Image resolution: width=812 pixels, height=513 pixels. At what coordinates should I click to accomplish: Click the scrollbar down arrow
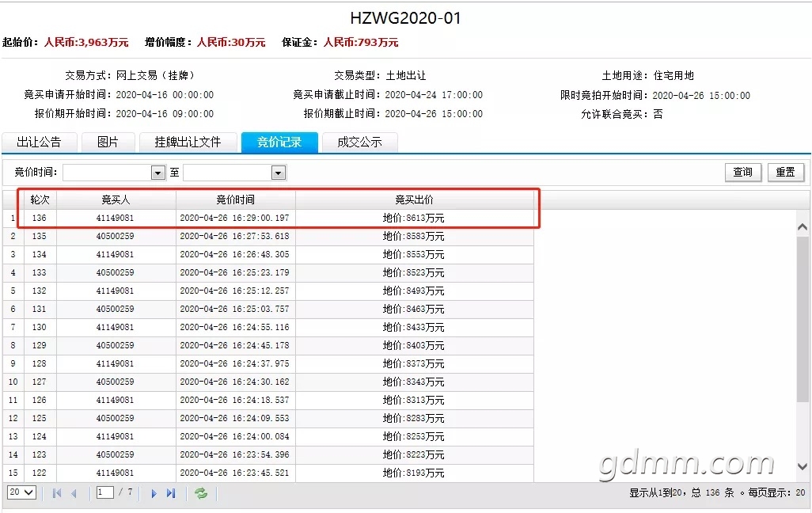[x=803, y=466]
